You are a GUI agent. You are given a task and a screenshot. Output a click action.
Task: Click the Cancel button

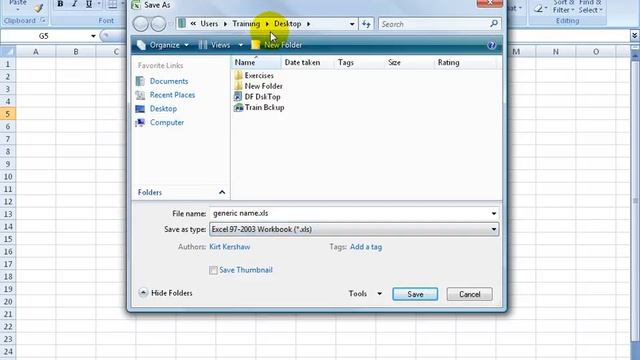coord(469,294)
